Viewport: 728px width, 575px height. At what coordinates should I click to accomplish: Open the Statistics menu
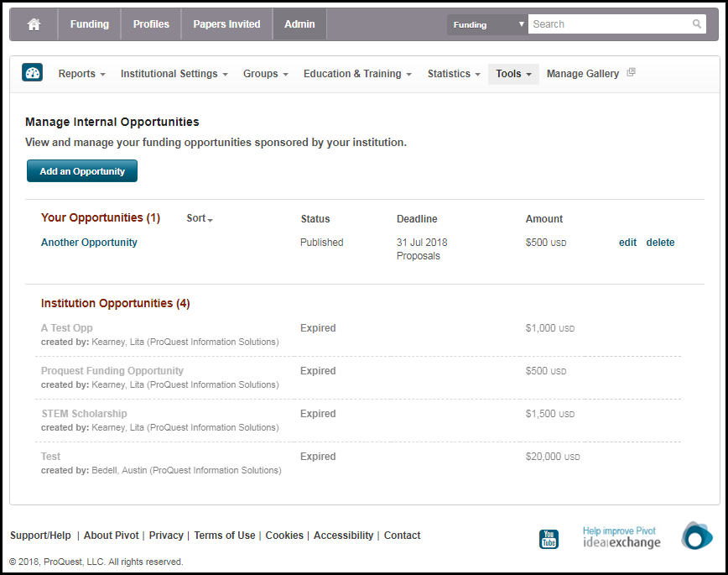(454, 74)
